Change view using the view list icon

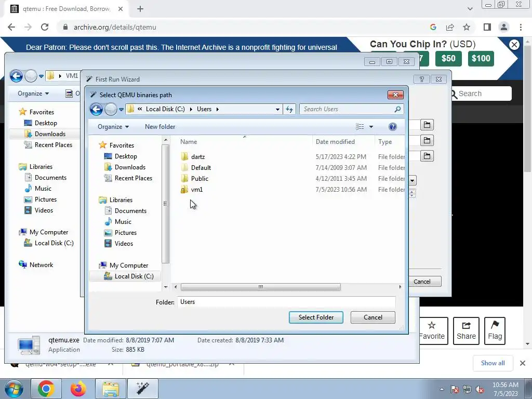click(x=360, y=127)
